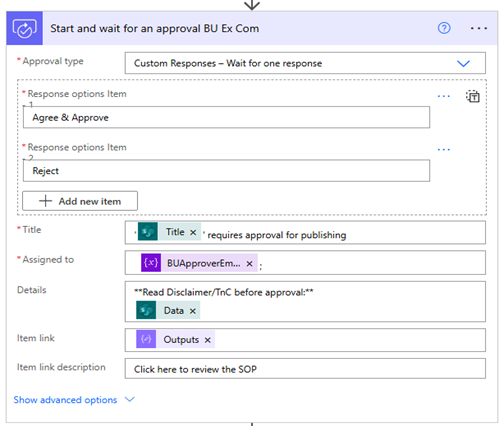Click the approval action icon in header
Image resolution: width=504 pixels, height=426 pixels.
[24, 28]
